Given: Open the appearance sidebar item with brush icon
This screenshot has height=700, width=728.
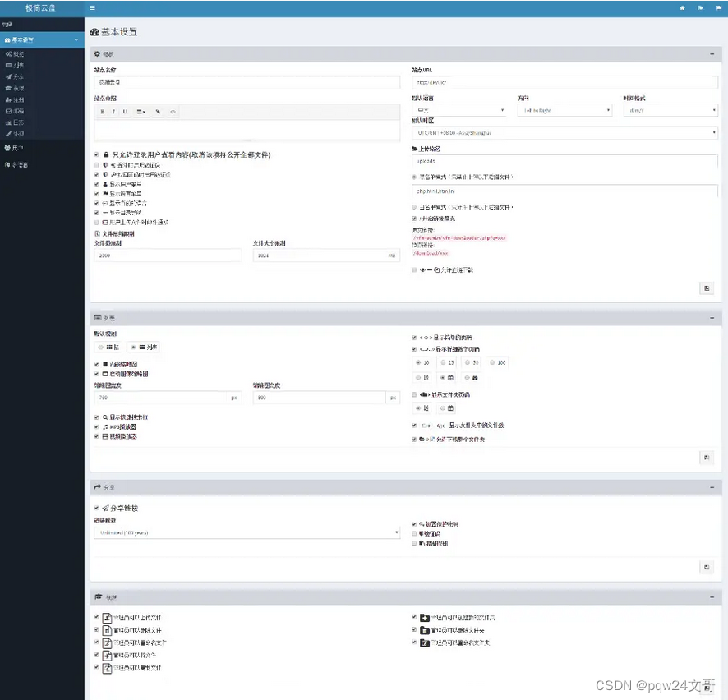Looking at the screenshot, I should click(x=15, y=134).
